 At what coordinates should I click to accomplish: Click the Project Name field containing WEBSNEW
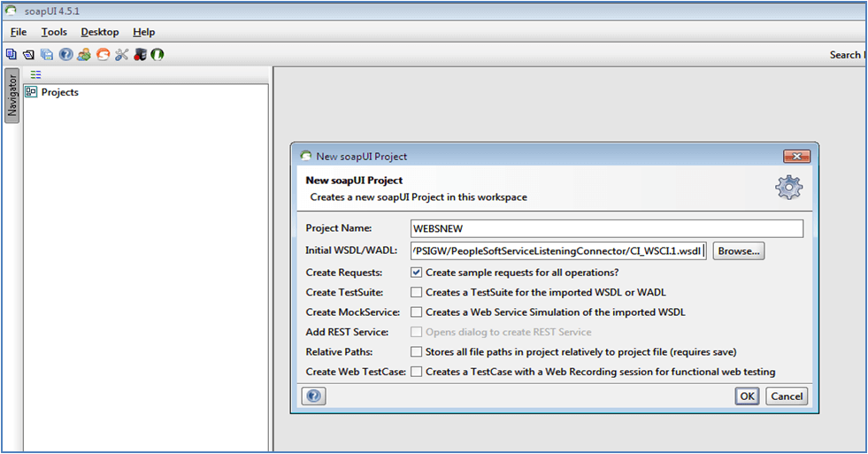coord(607,228)
